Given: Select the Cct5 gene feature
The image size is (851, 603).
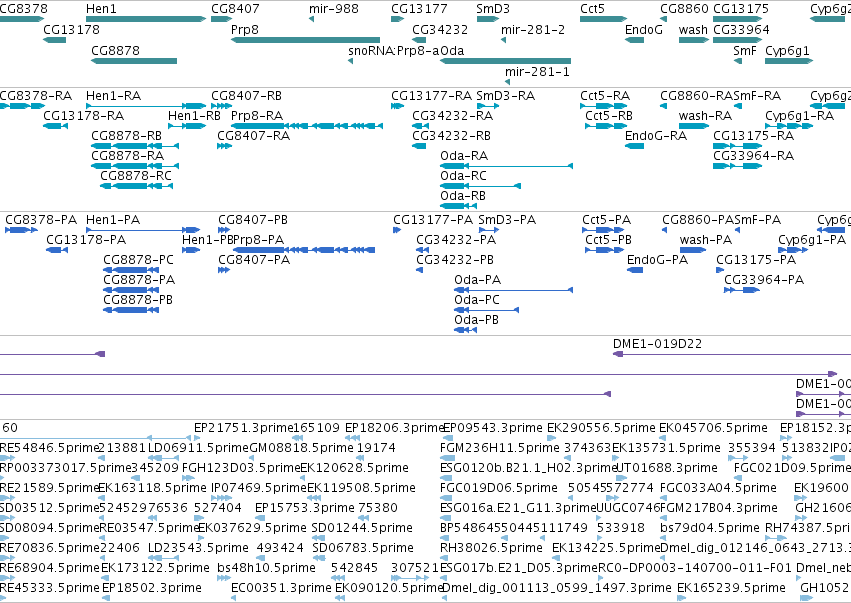Looking at the screenshot, I should 604,19.
